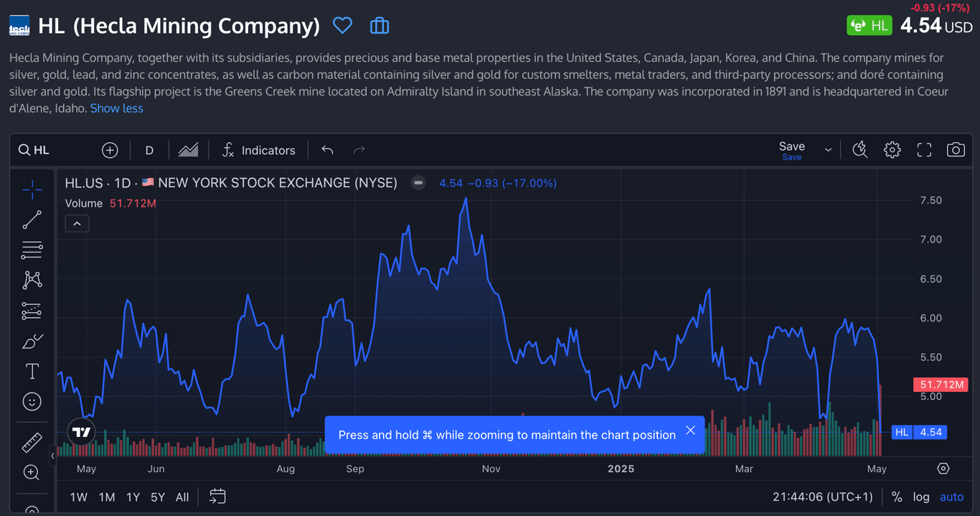Select the text annotation tool
This screenshot has height=516, width=980.
[32, 371]
